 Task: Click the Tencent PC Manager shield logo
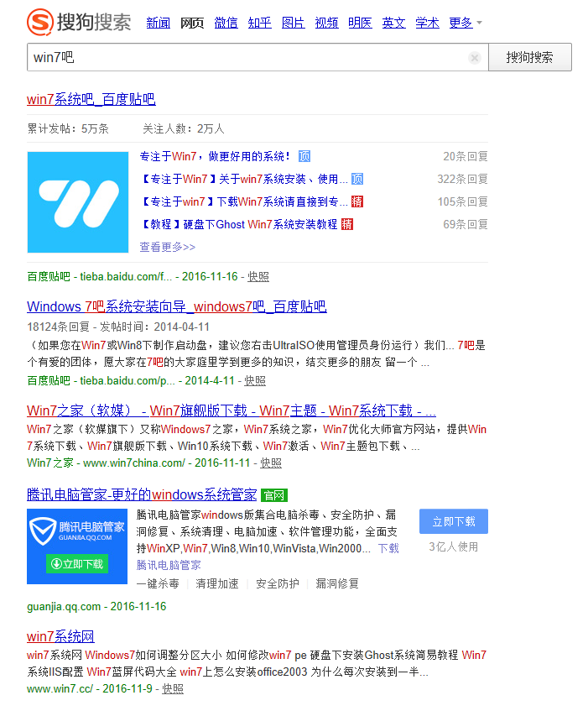pos(43,531)
